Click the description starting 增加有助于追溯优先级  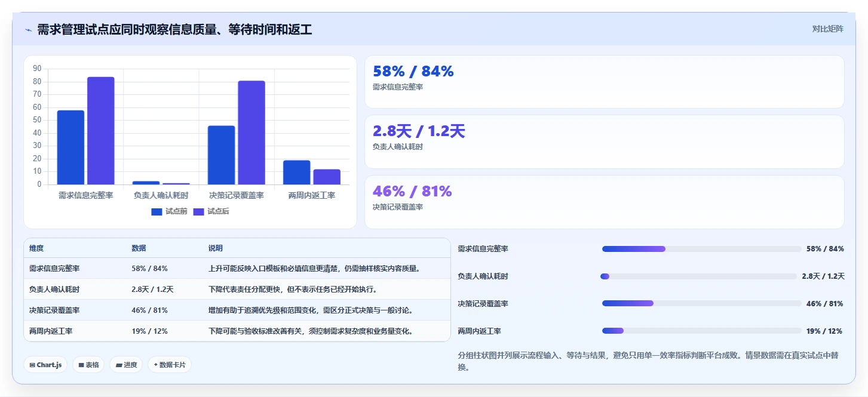point(311,310)
